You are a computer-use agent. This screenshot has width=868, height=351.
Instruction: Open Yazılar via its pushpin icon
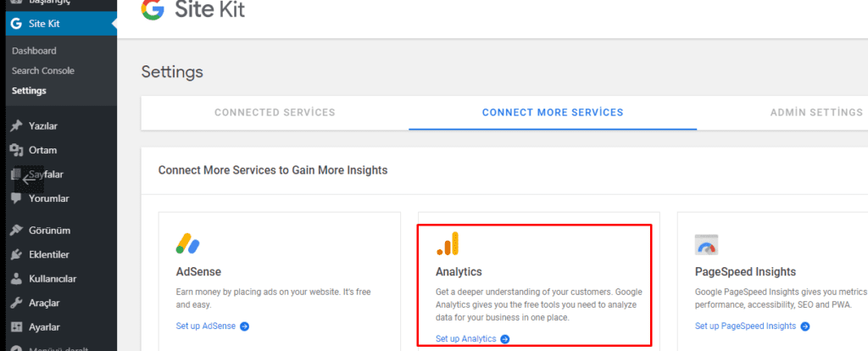pyautogui.click(x=17, y=126)
